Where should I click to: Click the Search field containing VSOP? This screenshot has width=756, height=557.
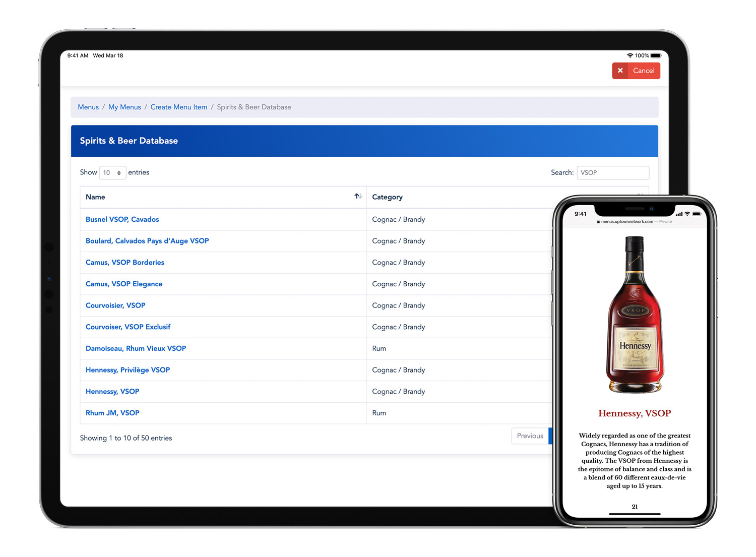(613, 172)
